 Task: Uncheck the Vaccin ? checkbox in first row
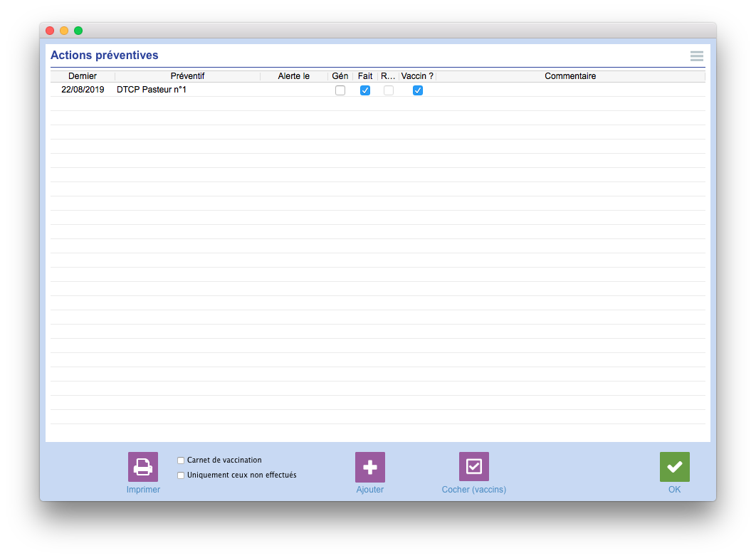pyautogui.click(x=418, y=90)
